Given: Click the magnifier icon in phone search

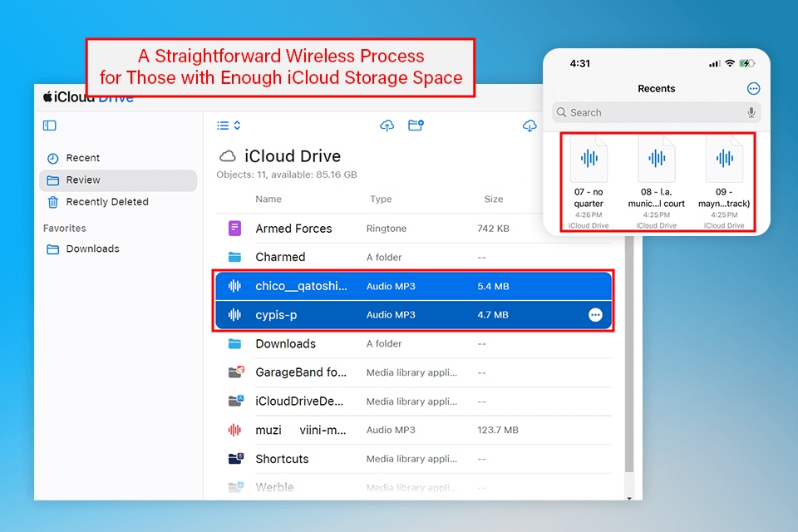Looking at the screenshot, I should point(561,112).
